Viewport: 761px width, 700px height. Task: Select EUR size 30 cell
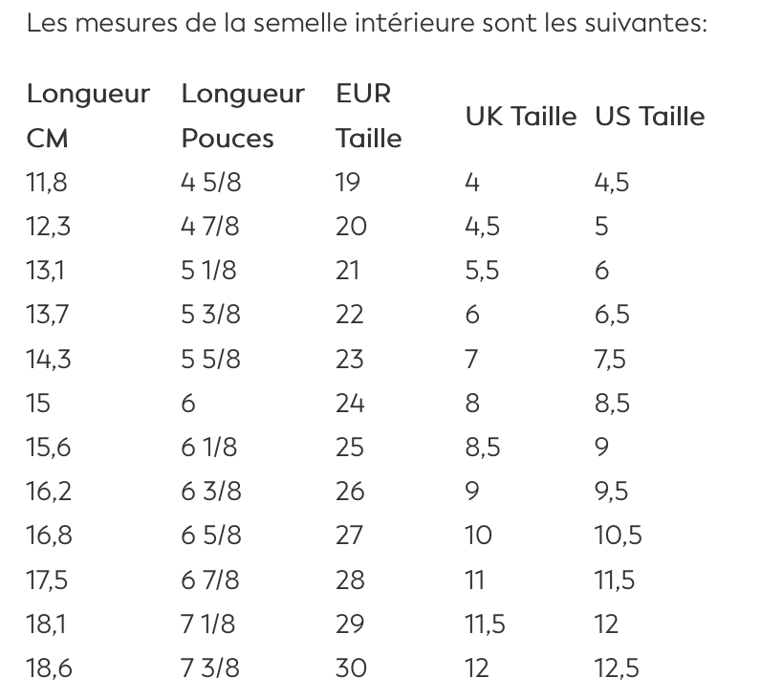point(351,667)
